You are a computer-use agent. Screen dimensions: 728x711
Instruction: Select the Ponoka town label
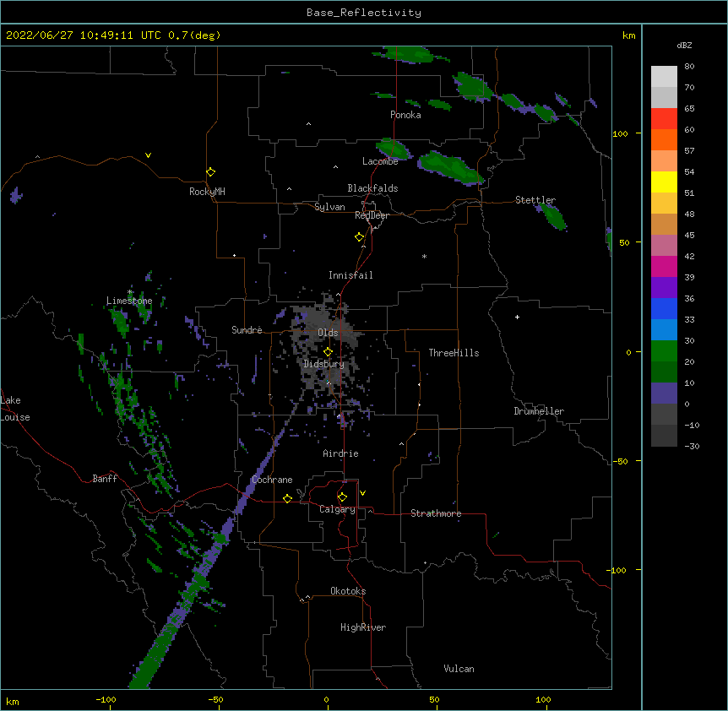405,115
